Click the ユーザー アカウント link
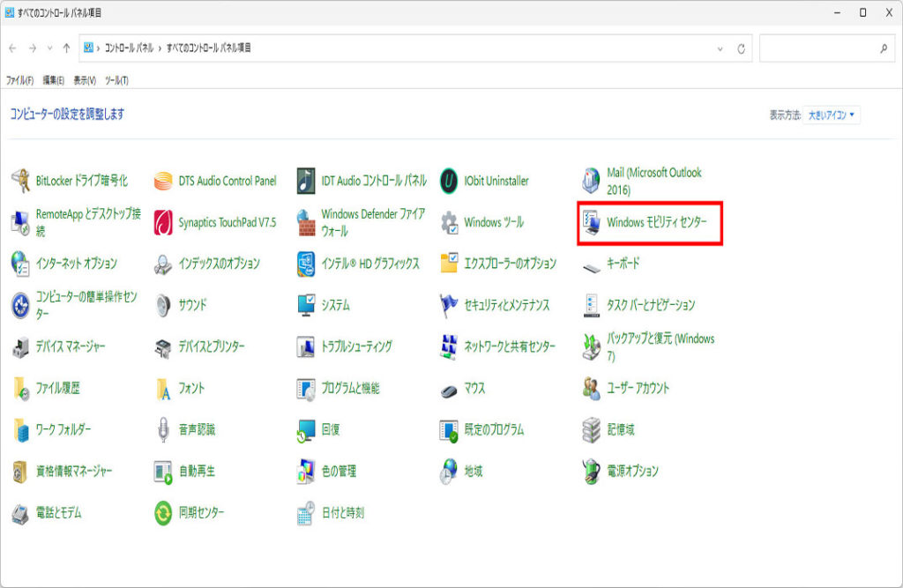 tap(638, 388)
